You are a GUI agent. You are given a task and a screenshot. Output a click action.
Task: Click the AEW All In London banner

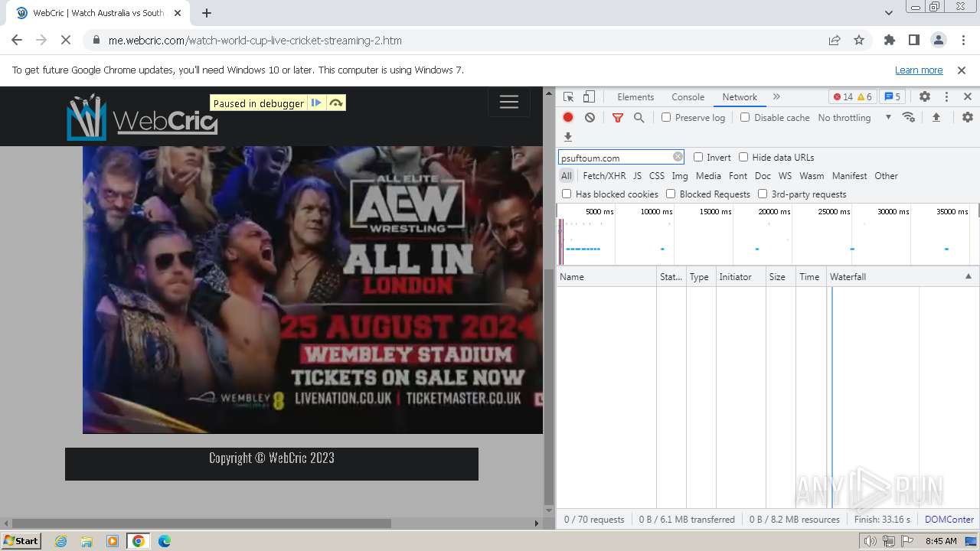tap(312, 289)
